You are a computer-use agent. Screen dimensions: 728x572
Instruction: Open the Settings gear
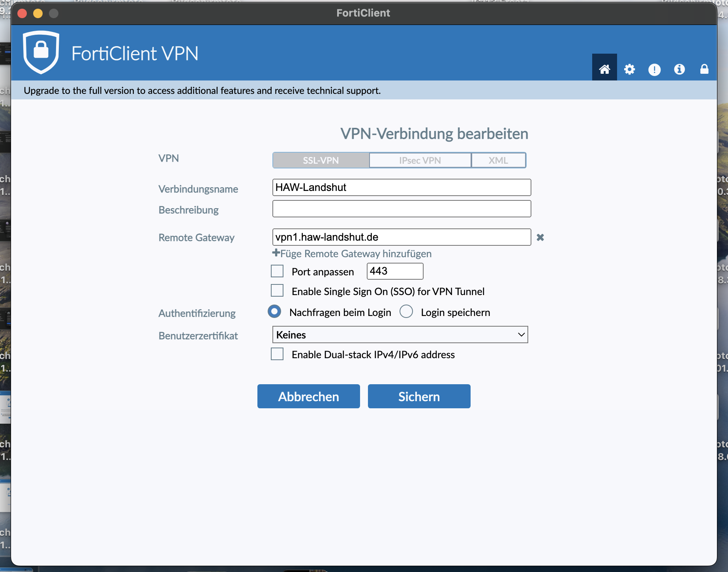[x=629, y=69]
